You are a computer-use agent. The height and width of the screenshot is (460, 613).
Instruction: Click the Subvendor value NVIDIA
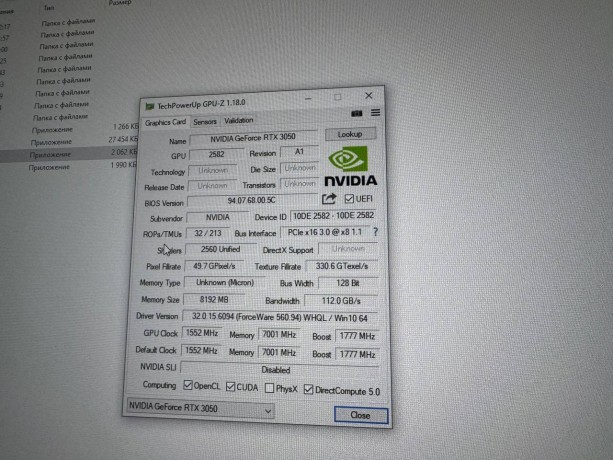[x=217, y=217]
